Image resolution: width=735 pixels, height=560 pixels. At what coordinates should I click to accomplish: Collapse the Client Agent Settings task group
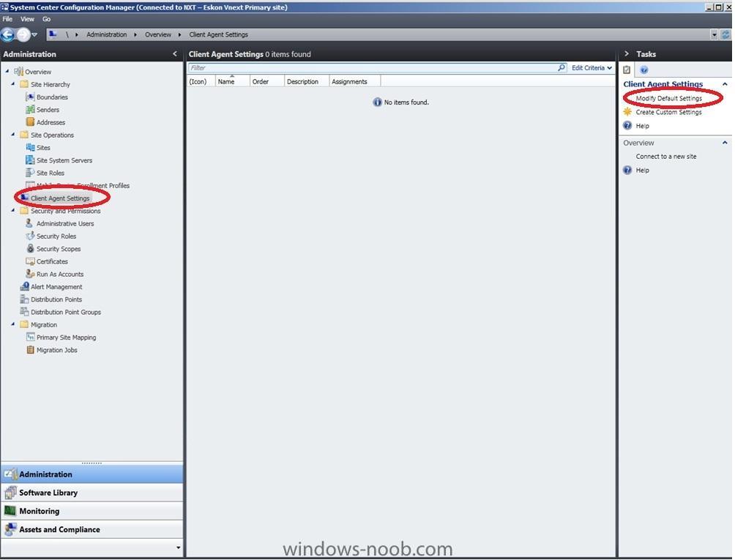point(725,84)
